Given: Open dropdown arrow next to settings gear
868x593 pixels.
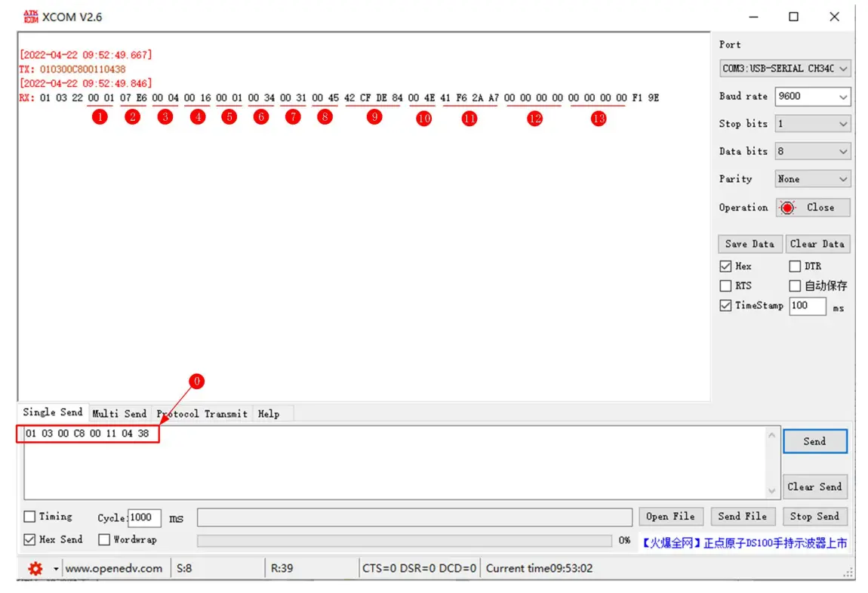Looking at the screenshot, I should tap(55, 569).
